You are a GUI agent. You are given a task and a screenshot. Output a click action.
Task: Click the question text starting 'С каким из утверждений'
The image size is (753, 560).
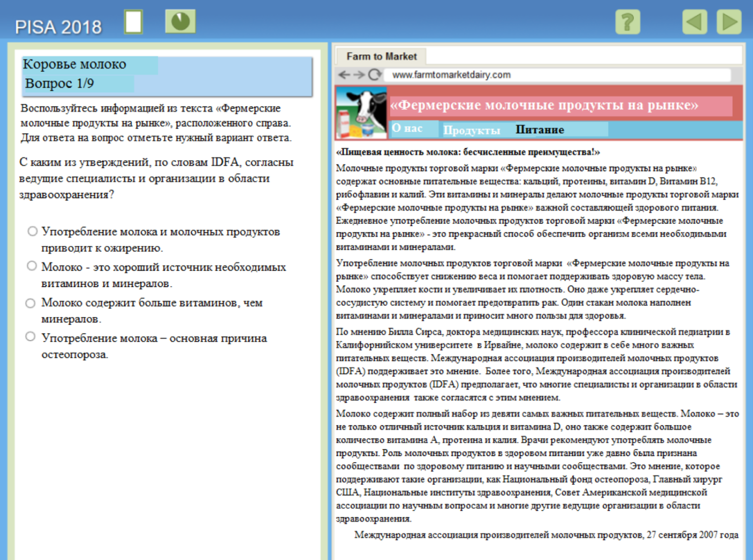[x=156, y=178]
